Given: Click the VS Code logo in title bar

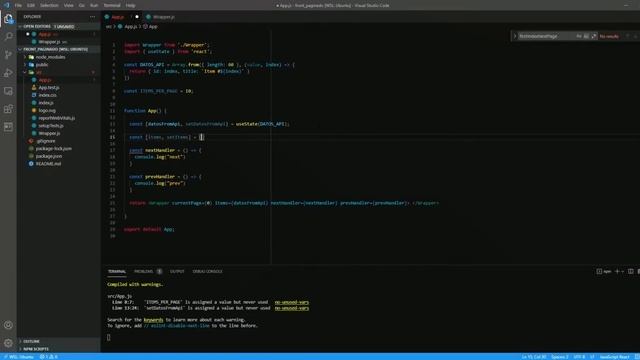Looking at the screenshot, I should click(x=6, y=5).
